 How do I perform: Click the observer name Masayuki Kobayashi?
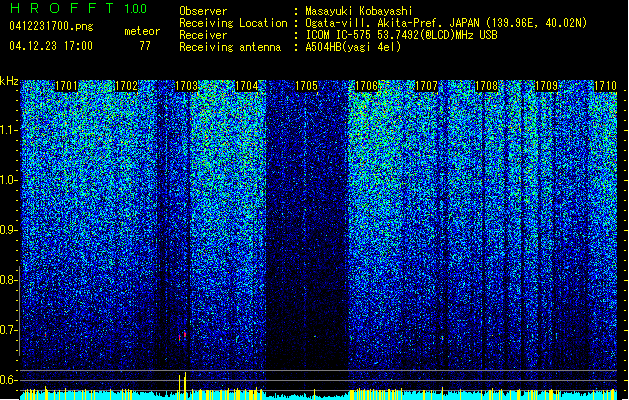[x=359, y=11]
